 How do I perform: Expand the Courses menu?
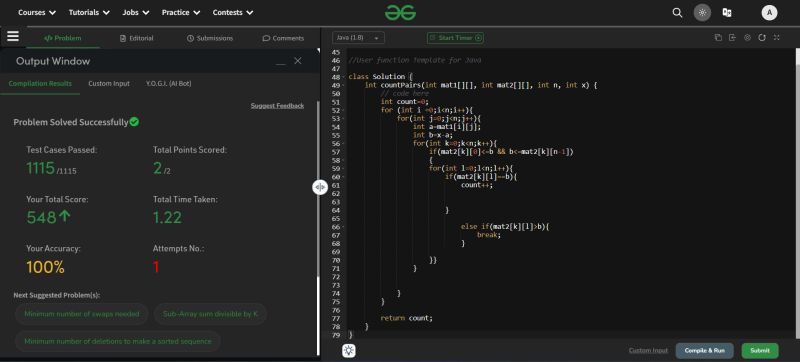[37, 13]
